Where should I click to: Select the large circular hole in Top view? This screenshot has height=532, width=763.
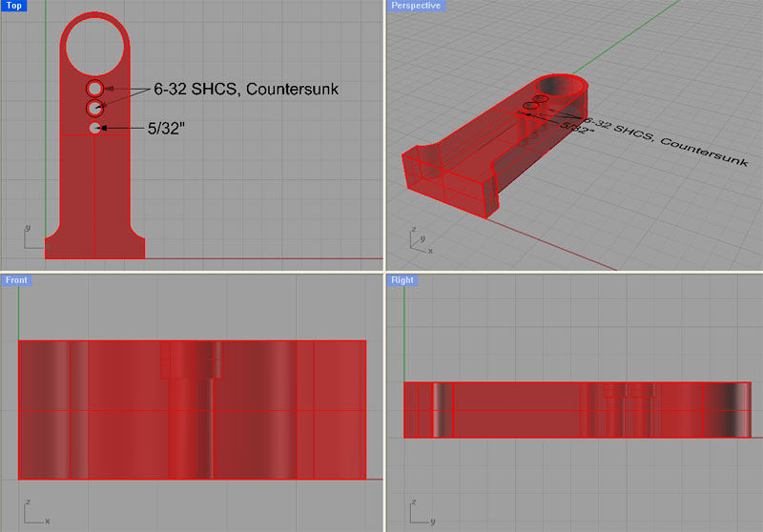[x=95, y=45]
